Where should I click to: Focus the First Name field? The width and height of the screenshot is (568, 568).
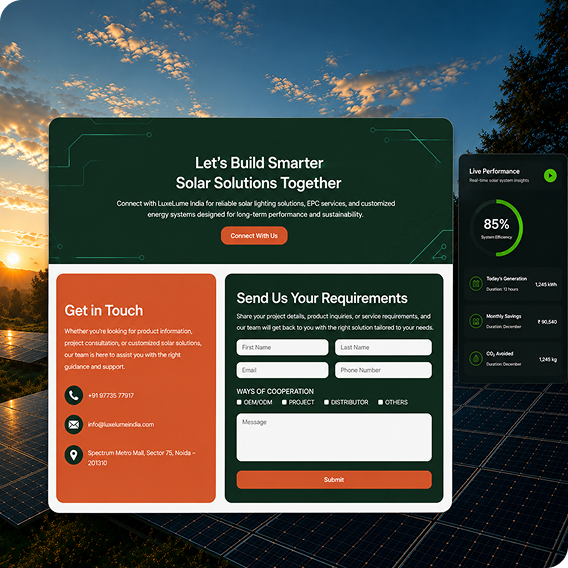282,347
